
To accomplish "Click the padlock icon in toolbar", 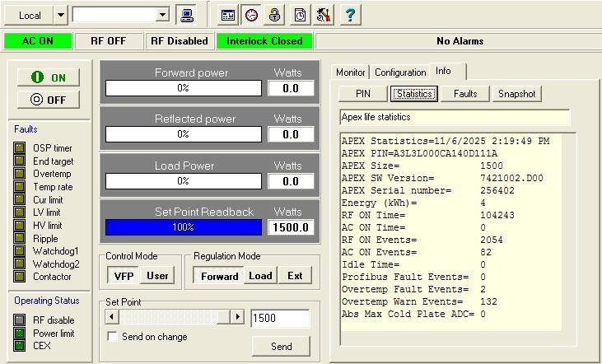I will pos(275,15).
